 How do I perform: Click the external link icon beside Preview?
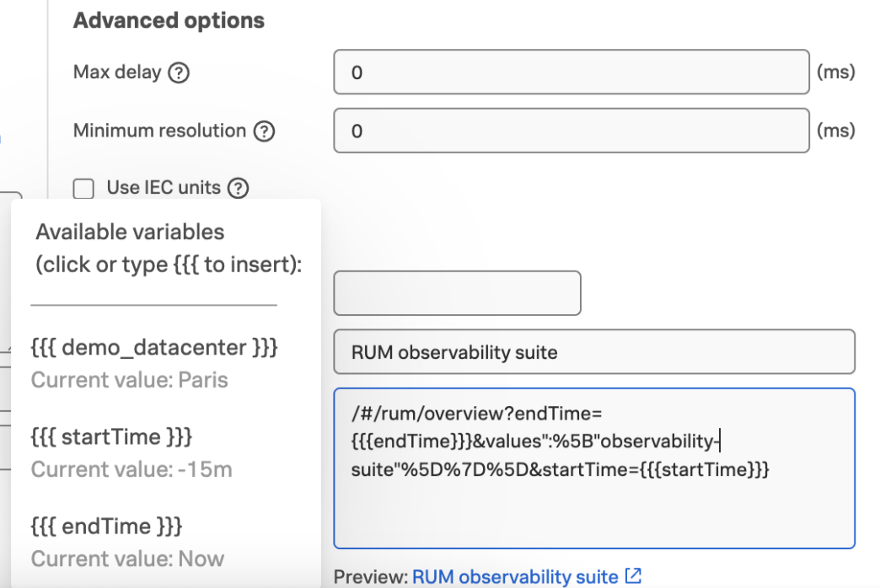[x=633, y=575]
